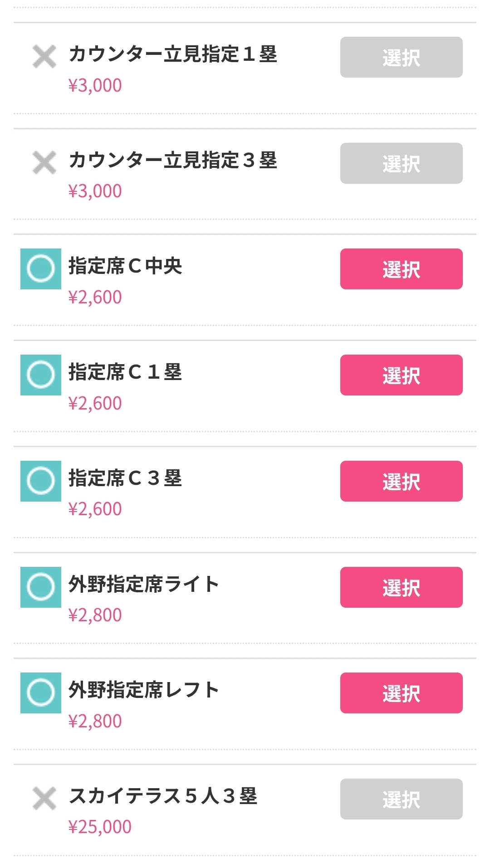Click the 指定席Ｃ中央 seat name
The height and width of the screenshot is (868, 490).
click(x=125, y=266)
